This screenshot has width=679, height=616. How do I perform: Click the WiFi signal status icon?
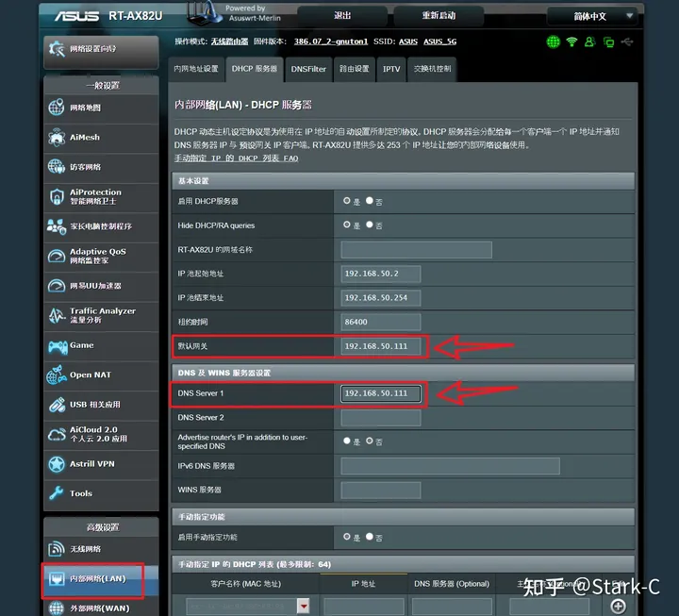pyautogui.click(x=571, y=42)
